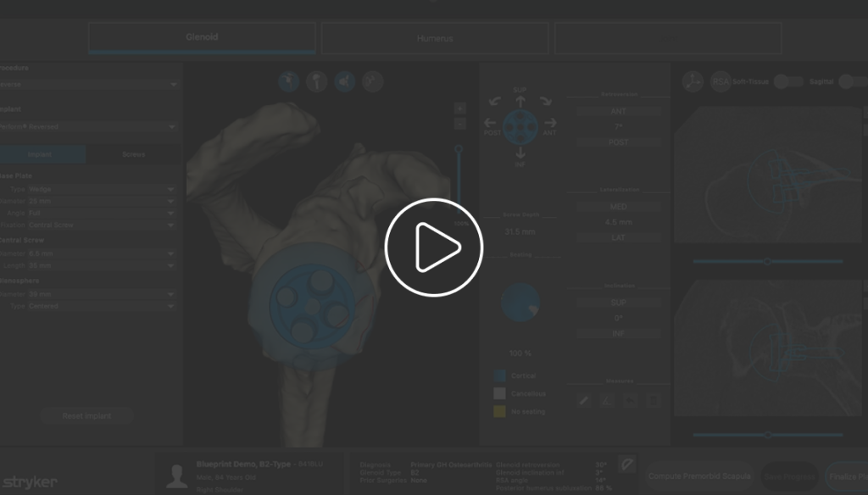Viewport: 868px width, 495px height.
Task: Switch to the Humerus tab
Action: [435, 39]
